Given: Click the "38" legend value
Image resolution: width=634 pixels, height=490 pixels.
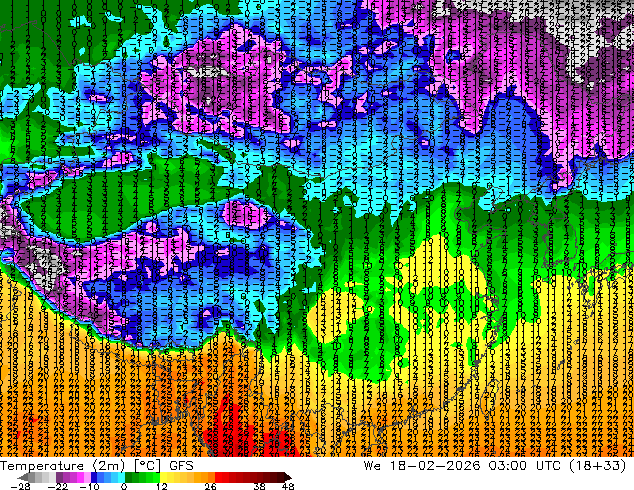Looking at the screenshot, I should (259, 486).
